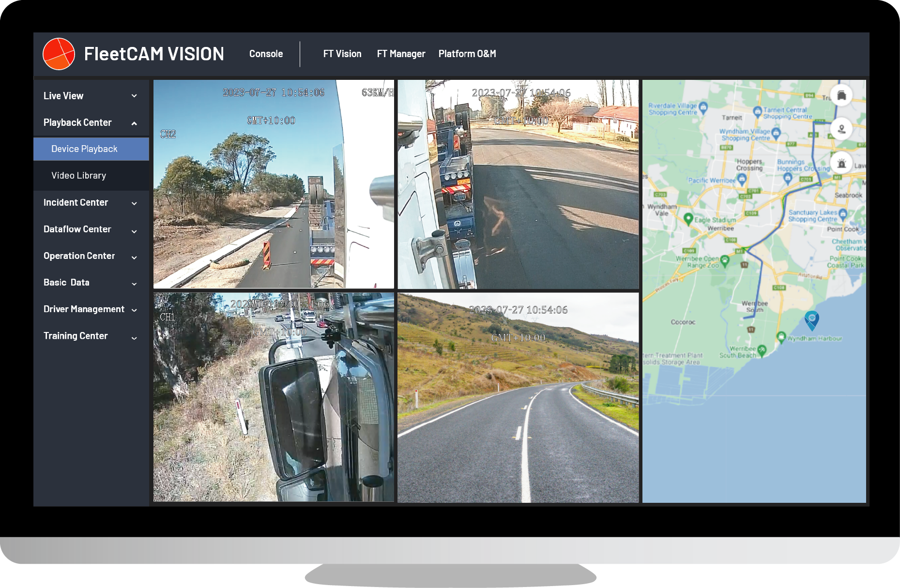Image resolution: width=900 pixels, height=588 pixels.
Task: Click the Live View label
Action: 63,96
